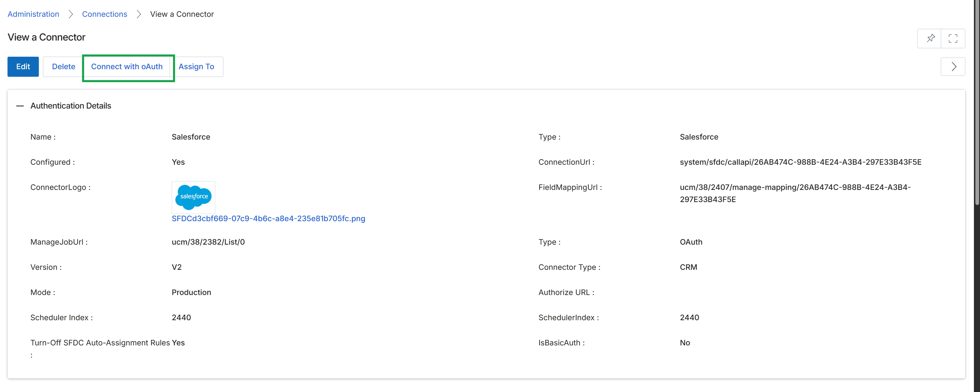
Task: Select the ConnectionUrl value system/sfdc/callapi
Action: coord(800,162)
